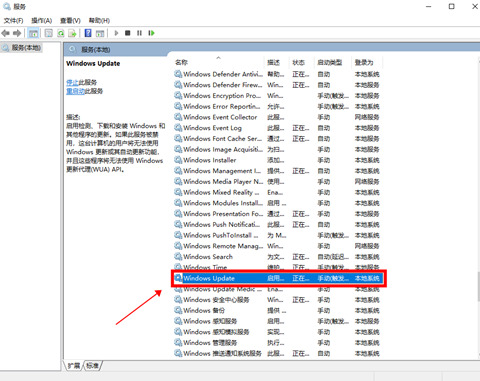Open Help via the question mark icon
This screenshot has width=480, height=381.
coord(88,33)
